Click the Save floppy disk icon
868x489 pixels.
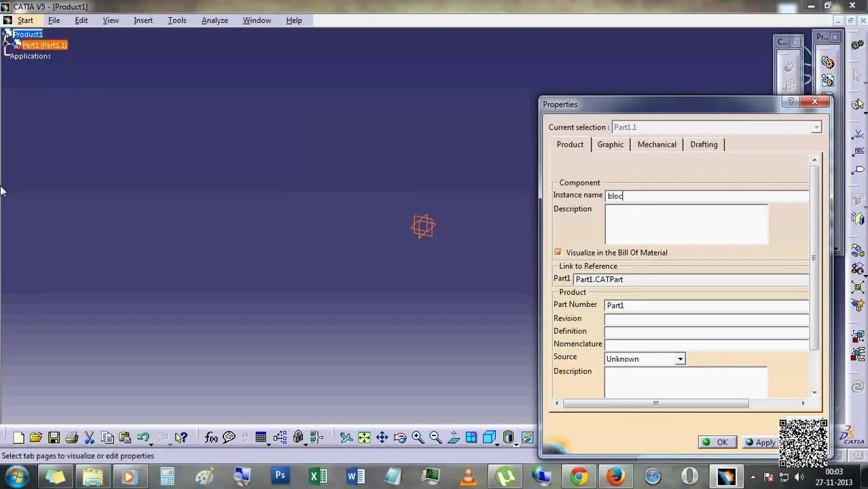pos(54,438)
